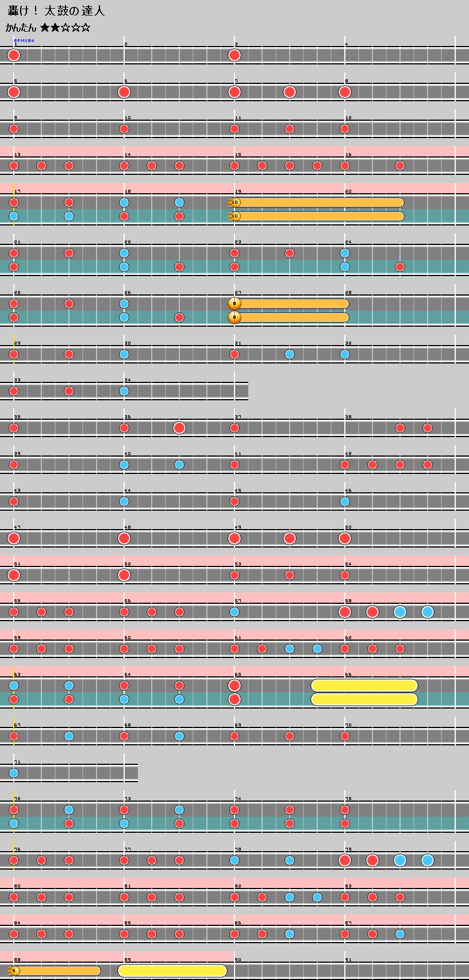Click the large red note at measure 1
The height and width of the screenshot is (980, 469).
point(14,55)
